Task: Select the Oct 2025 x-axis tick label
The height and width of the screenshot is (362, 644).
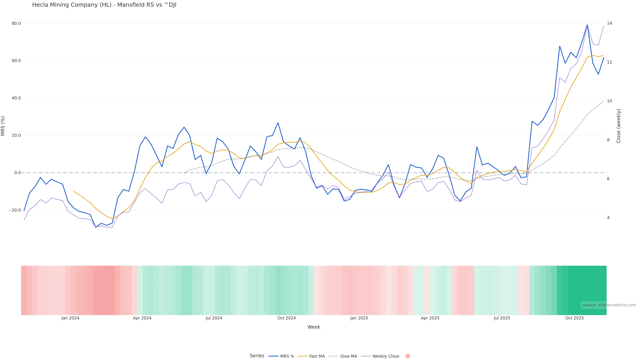Action: pyautogui.click(x=575, y=318)
